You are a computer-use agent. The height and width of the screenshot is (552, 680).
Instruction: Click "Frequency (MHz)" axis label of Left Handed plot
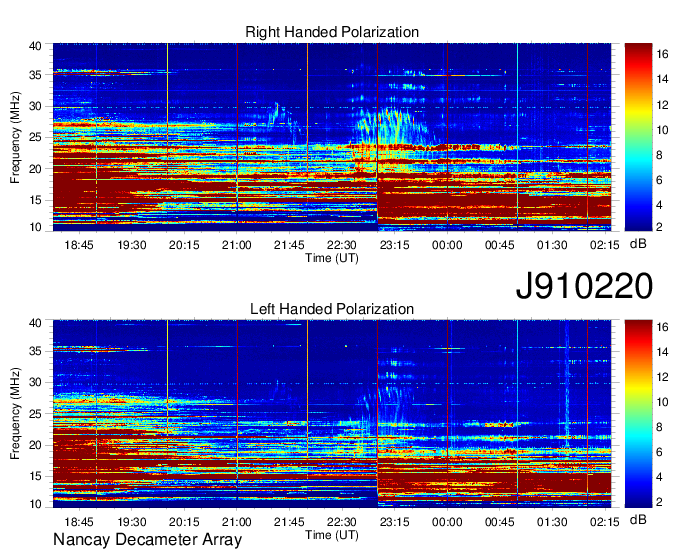click(15, 413)
